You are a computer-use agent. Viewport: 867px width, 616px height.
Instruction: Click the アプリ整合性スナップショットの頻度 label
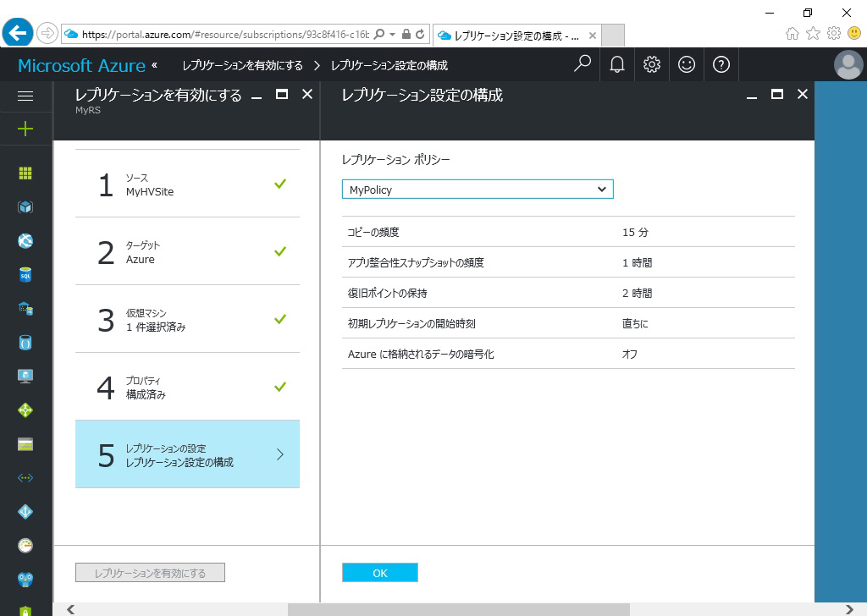tap(416, 262)
